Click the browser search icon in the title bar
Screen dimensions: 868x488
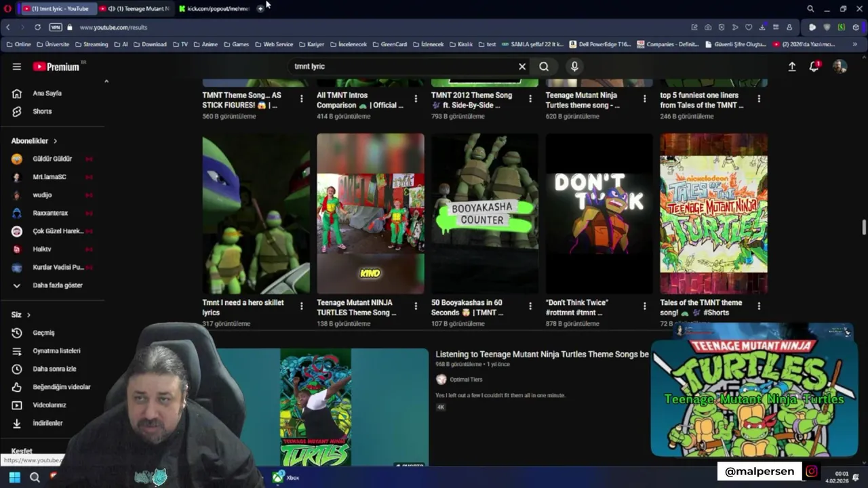point(810,9)
